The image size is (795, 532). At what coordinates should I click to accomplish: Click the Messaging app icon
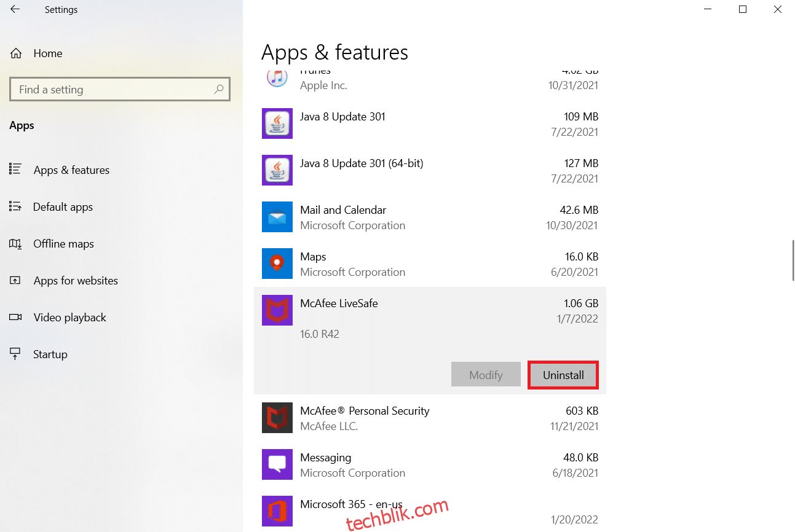(277, 464)
